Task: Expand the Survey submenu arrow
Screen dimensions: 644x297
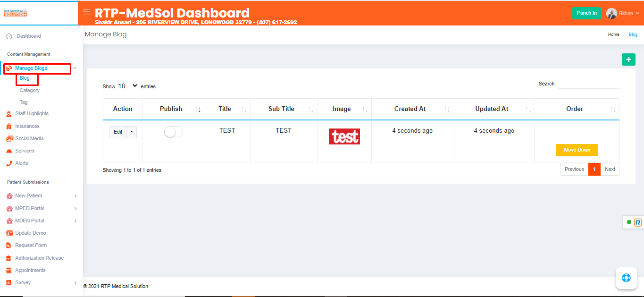Action: point(75,283)
